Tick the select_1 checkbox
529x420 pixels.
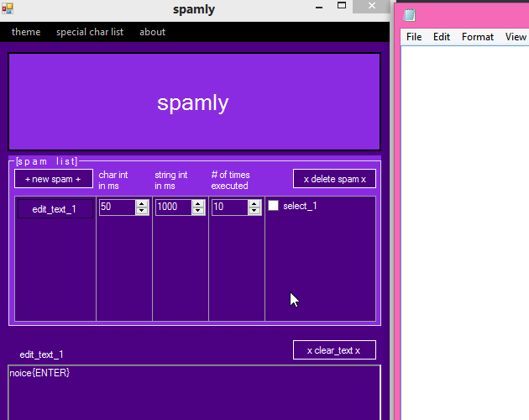[x=273, y=206]
